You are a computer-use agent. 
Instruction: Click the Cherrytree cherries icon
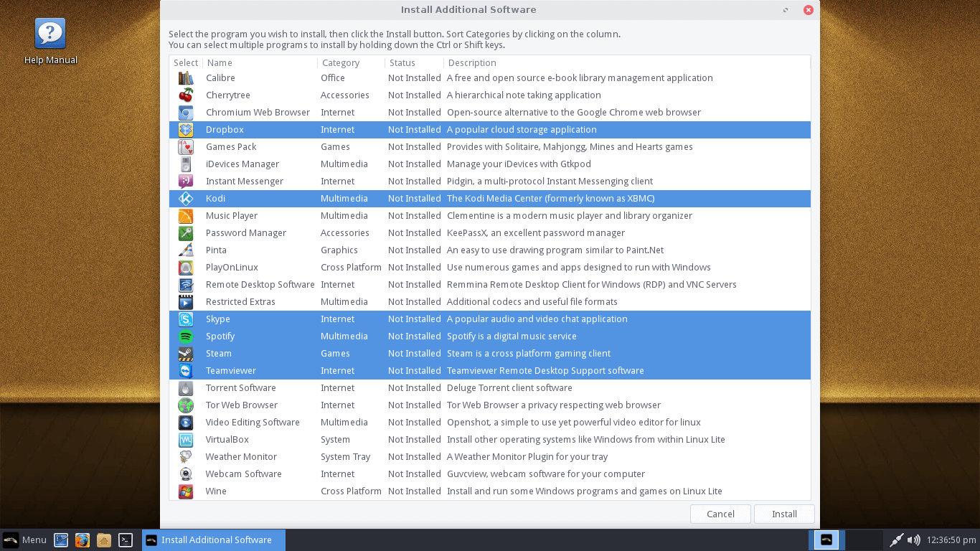point(186,95)
